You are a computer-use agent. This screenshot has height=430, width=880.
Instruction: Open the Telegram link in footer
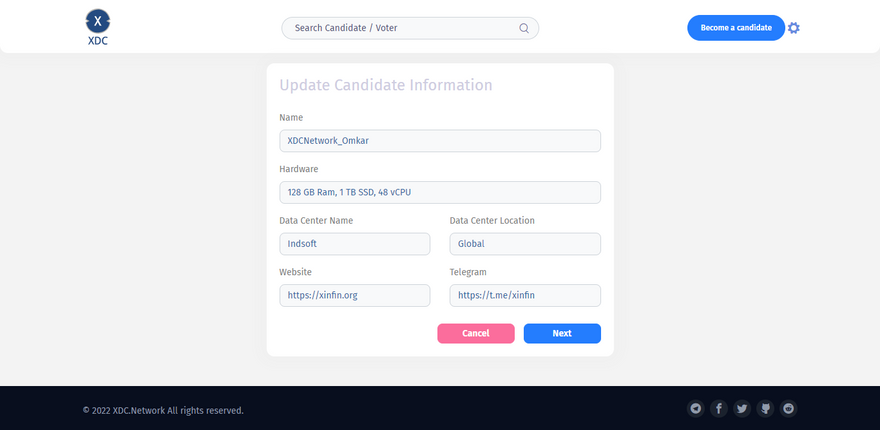(x=696, y=408)
